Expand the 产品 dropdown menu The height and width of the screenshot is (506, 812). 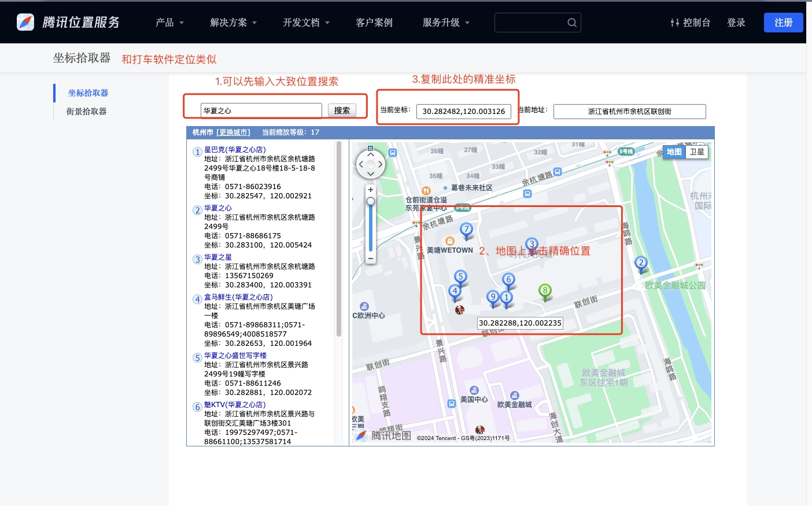point(169,23)
